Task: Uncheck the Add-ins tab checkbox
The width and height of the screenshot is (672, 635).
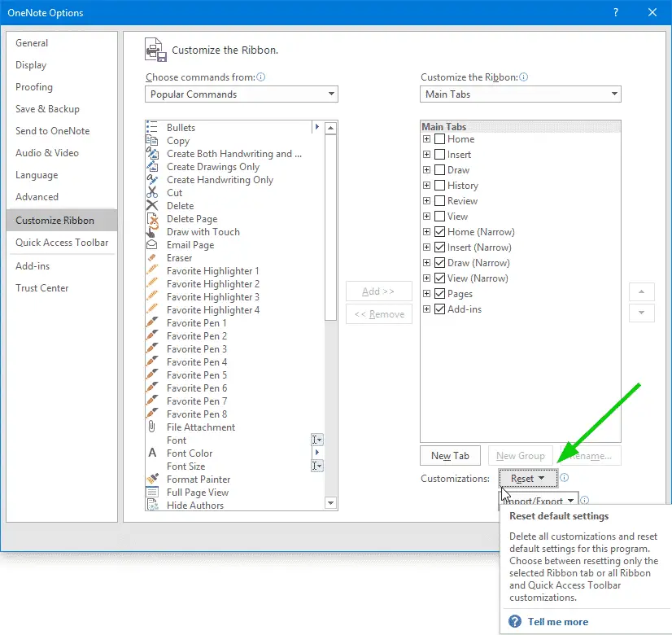Action: [x=439, y=309]
